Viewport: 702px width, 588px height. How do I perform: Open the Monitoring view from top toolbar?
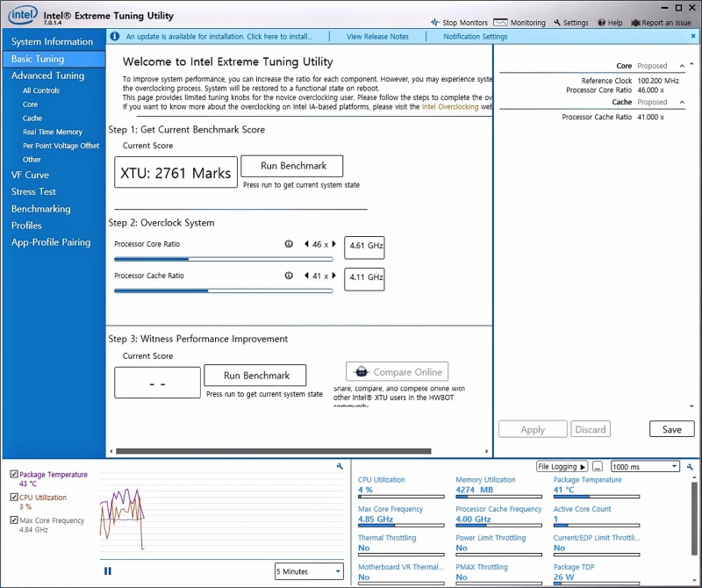[x=501, y=23]
